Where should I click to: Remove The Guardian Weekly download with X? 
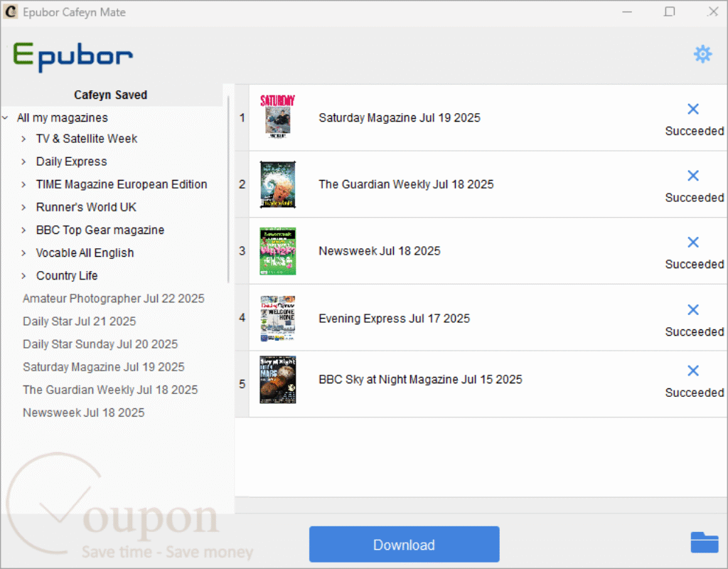[x=692, y=175]
